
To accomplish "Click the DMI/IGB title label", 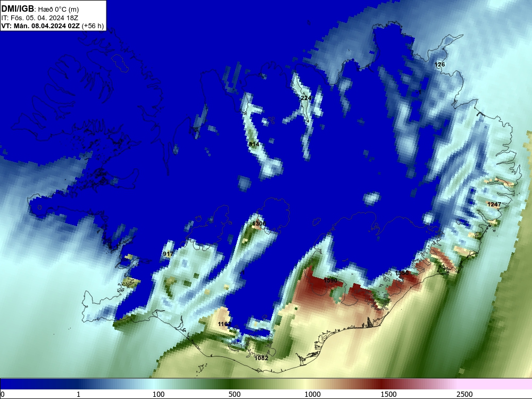I will pos(18,9).
